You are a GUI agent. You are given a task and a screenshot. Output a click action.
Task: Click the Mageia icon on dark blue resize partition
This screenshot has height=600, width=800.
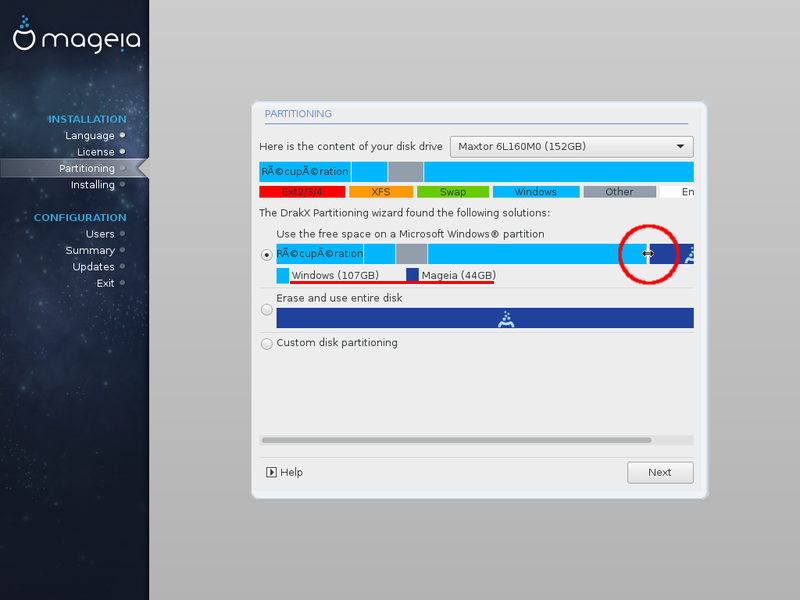(x=689, y=255)
